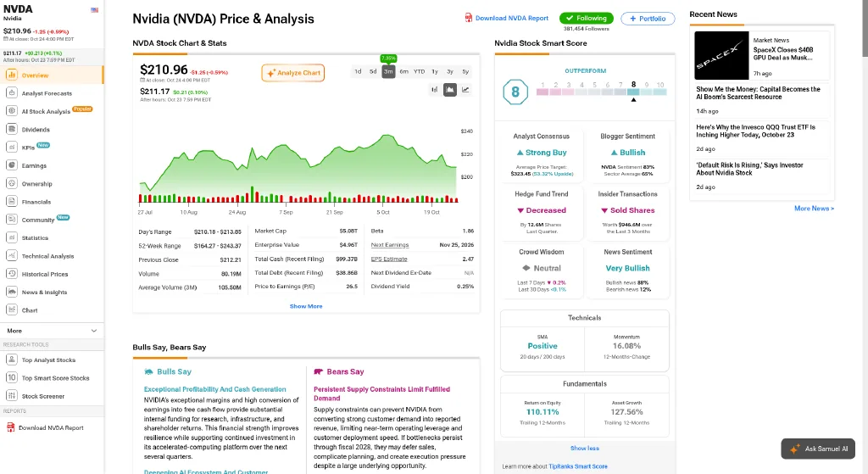Open the AI Stock Analysis icon
This screenshot has height=474, width=868.
[x=12, y=111]
